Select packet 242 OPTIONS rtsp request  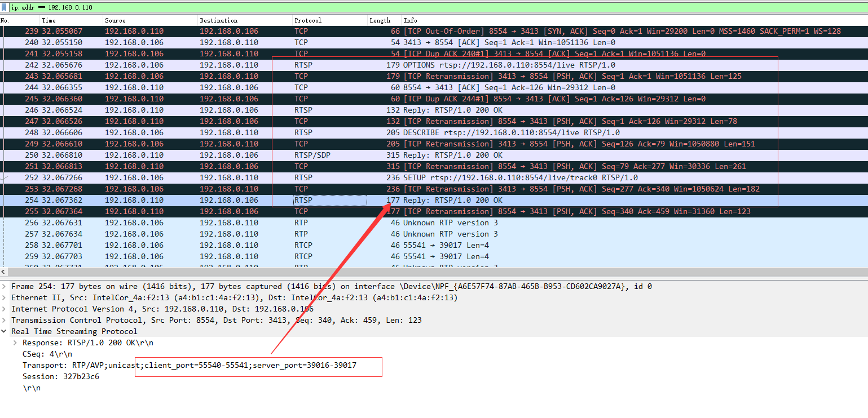coord(434,65)
